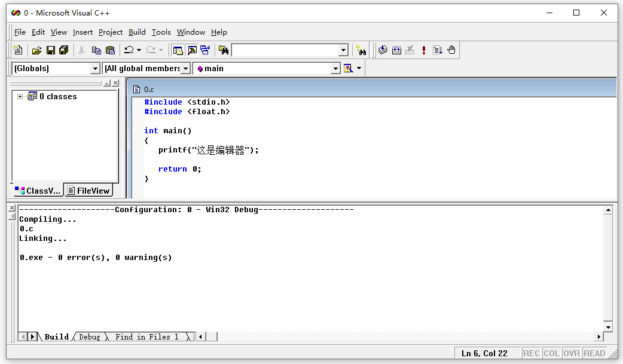
Task: Click the WizardBar actions icon
Action: [348, 68]
